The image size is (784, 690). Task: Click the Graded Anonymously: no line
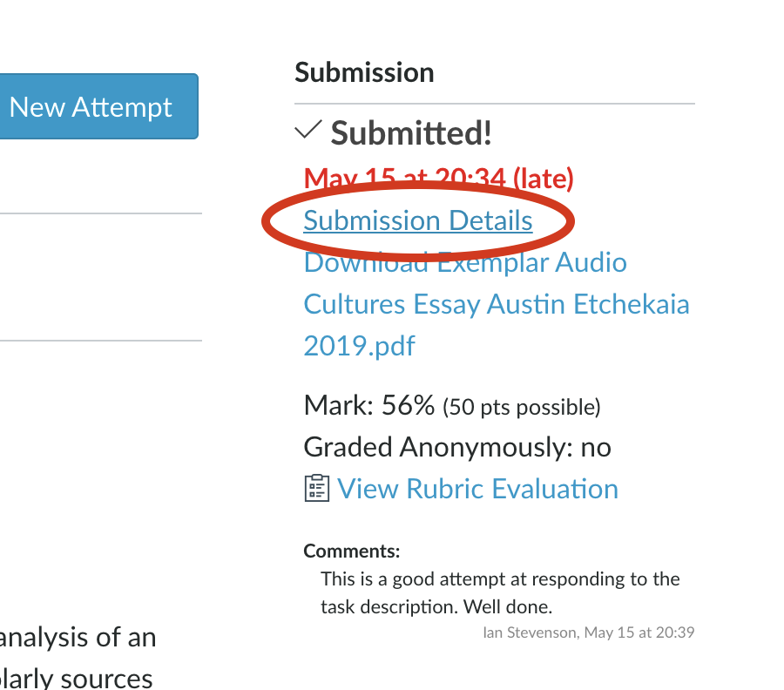tap(457, 447)
